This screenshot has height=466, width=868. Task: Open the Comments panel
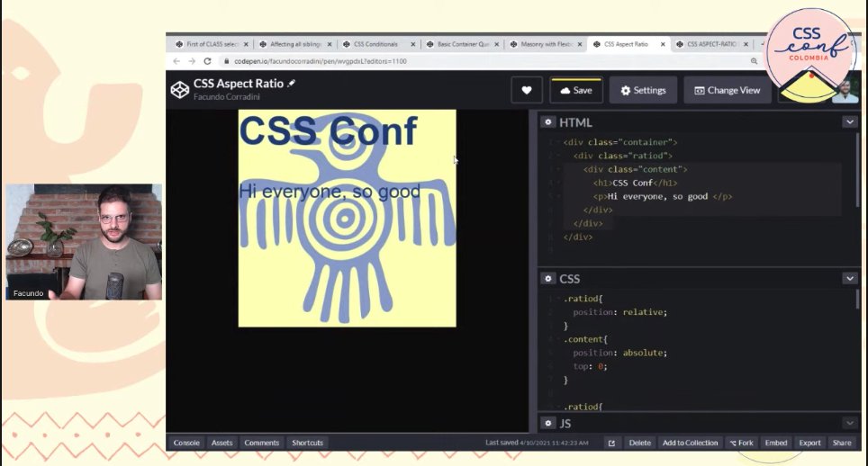pos(262,443)
